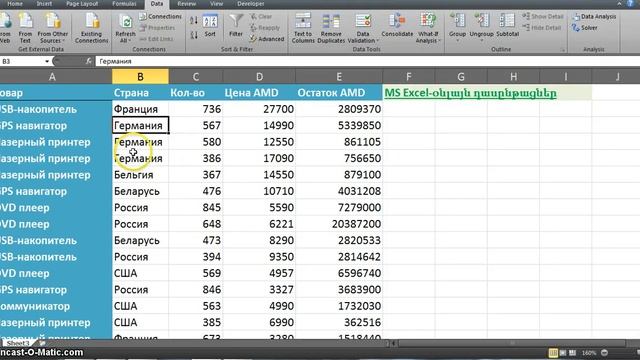Screen dimensions: 640x360
Task: Click Show Detail item
Action: (543, 16)
